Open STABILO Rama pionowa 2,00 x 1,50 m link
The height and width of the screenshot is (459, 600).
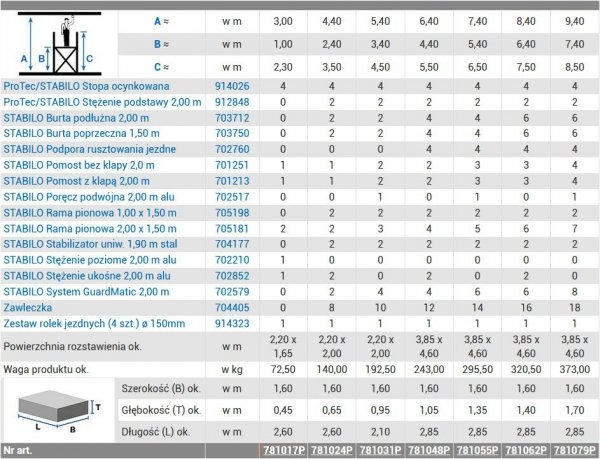coord(90,229)
